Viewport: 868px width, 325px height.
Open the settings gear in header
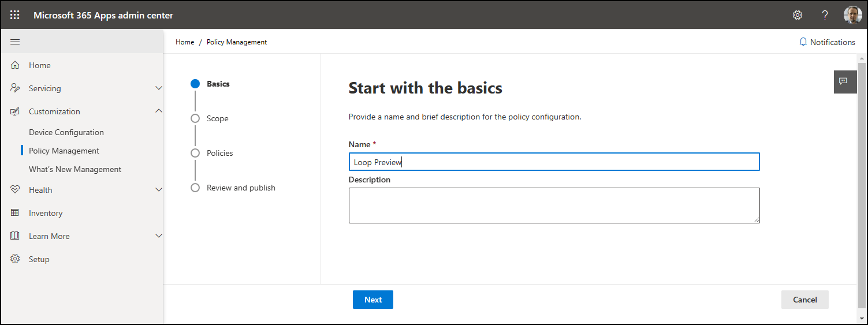click(x=798, y=15)
